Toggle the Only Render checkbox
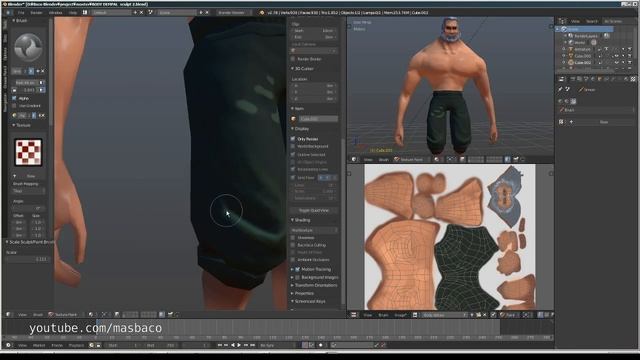This screenshot has height=360, width=640. coord(293,139)
